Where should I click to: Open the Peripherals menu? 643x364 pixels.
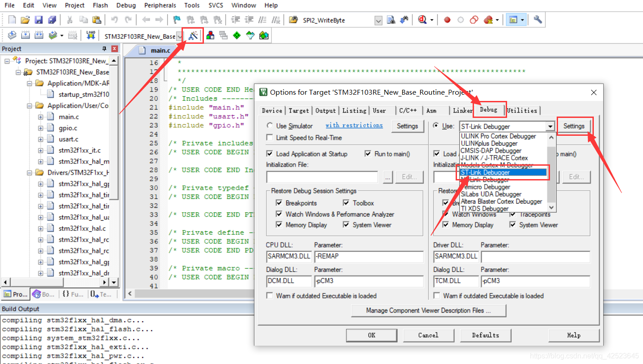pos(160,5)
